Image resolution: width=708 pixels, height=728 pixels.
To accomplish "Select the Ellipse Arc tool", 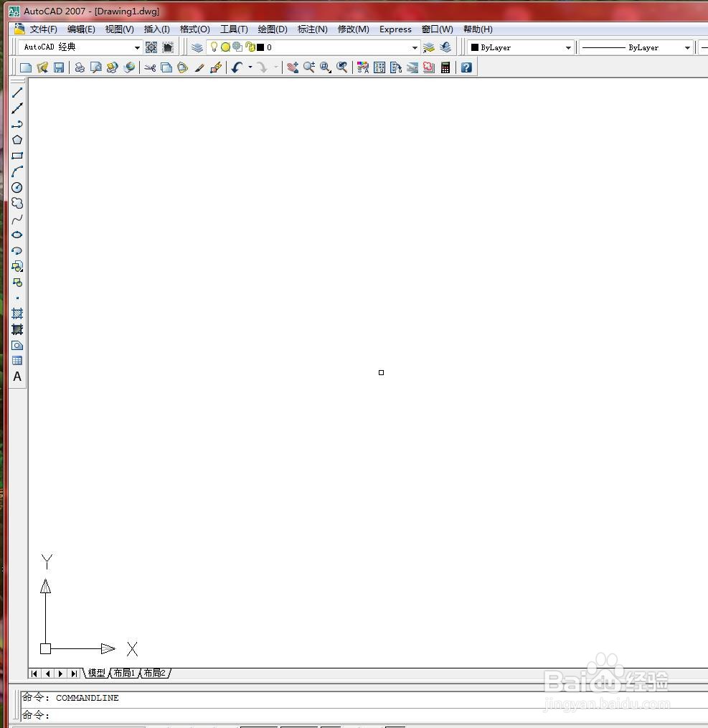I will point(17,251).
